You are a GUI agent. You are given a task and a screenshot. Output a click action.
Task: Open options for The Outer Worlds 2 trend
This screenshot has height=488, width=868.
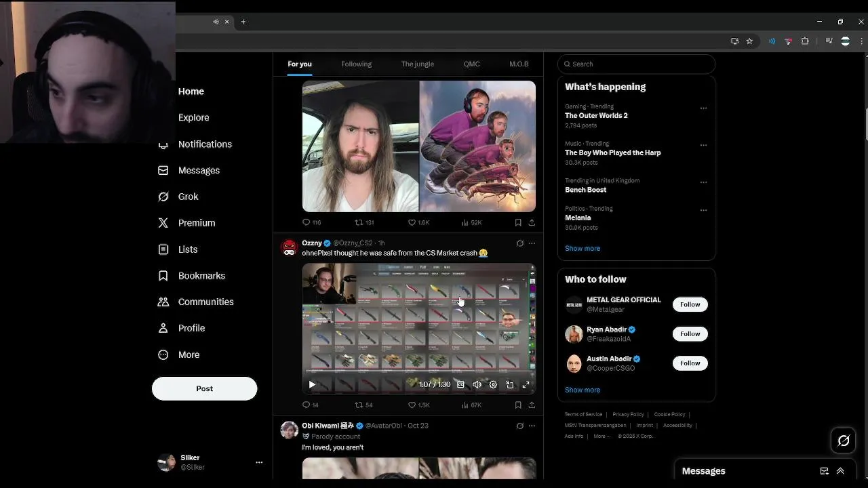(x=703, y=108)
